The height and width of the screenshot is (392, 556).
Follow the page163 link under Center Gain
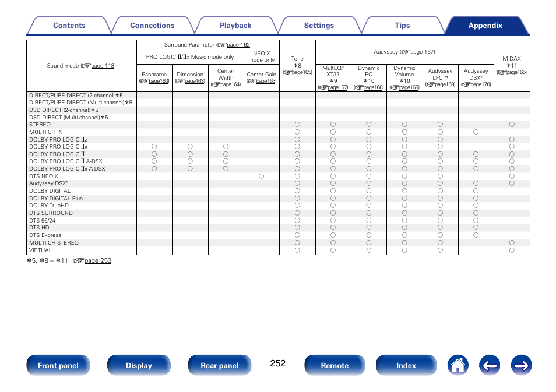(x=266, y=81)
